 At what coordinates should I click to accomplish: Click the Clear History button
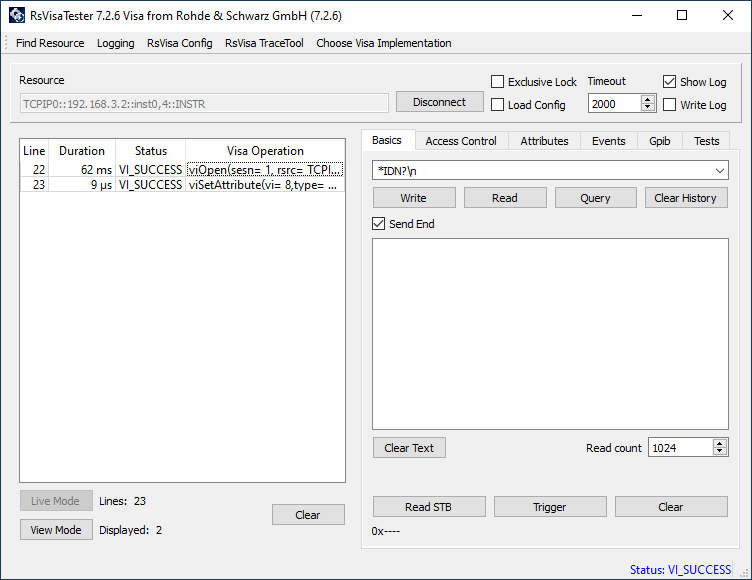click(x=686, y=198)
